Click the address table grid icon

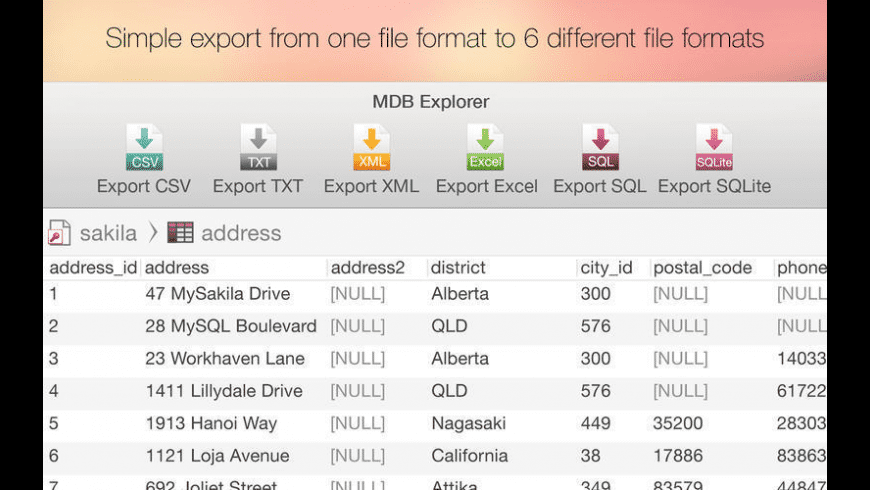pos(180,233)
